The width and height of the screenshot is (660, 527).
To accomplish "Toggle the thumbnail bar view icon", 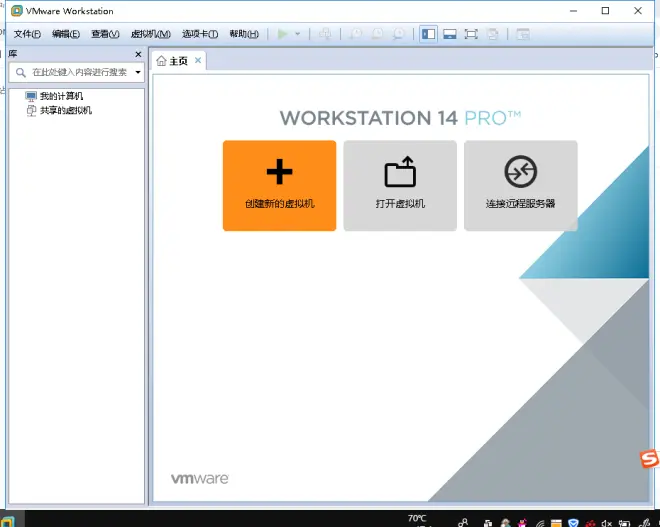I will [x=450, y=34].
